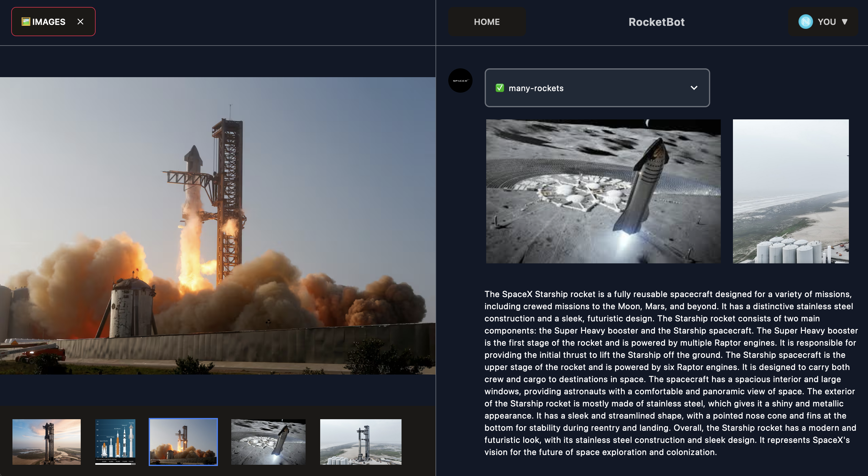Select the many-rockets label
This screenshot has height=476, width=868.
click(536, 88)
